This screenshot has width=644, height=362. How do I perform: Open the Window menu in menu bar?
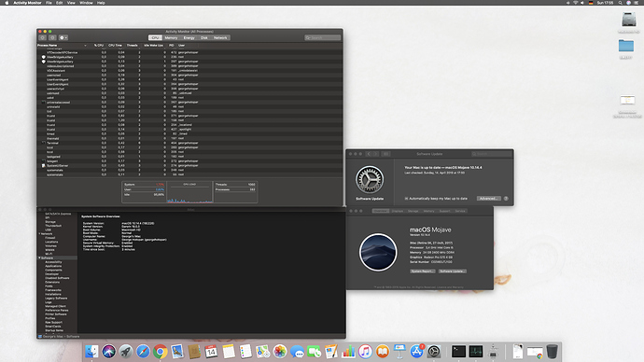(x=86, y=3)
